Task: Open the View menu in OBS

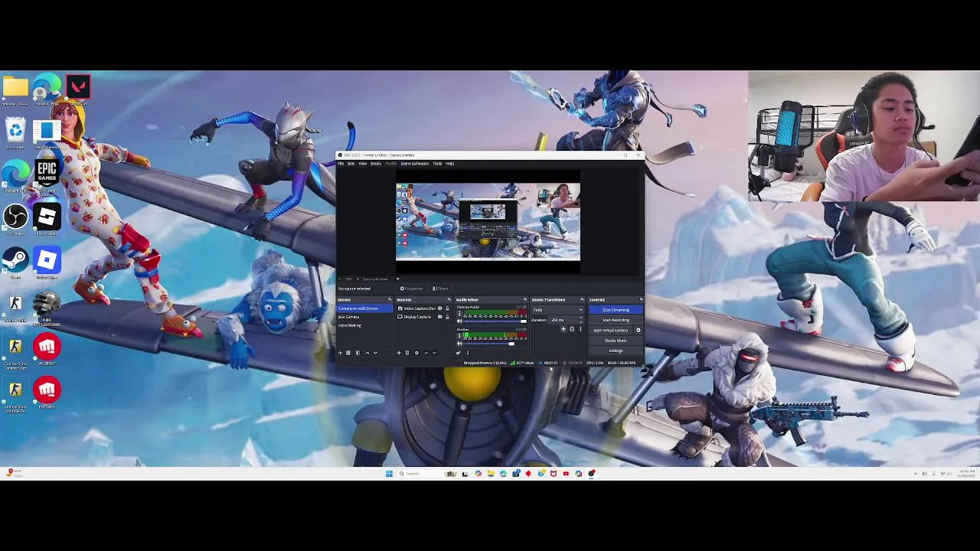Action: [x=362, y=164]
